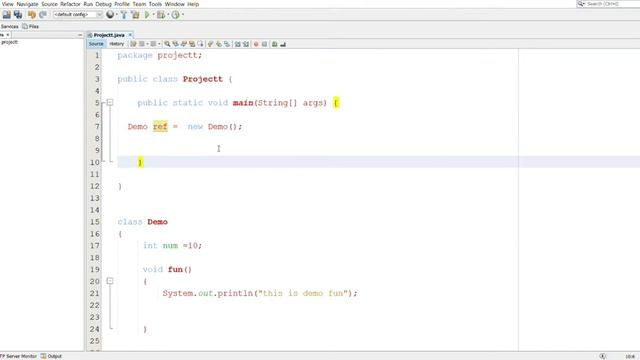Click the Next Bookmark icon
Image resolution: width=640 pixels, height=360 pixels.
click(x=219, y=44)
